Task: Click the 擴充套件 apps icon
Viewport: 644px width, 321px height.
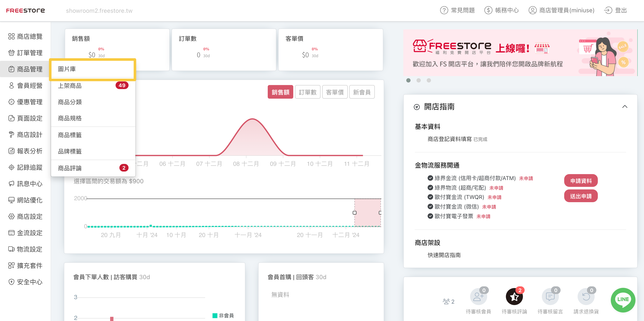Action: click(11, 266)
